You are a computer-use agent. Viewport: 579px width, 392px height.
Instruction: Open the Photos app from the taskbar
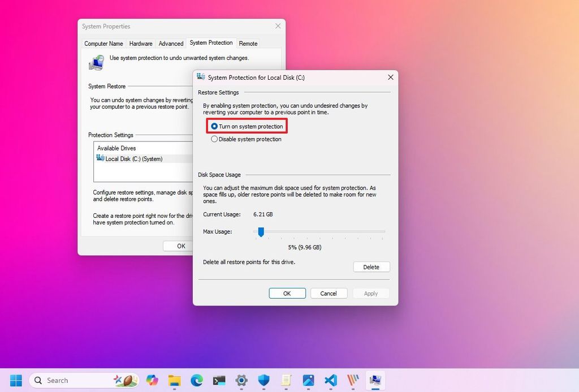point(308,380)
